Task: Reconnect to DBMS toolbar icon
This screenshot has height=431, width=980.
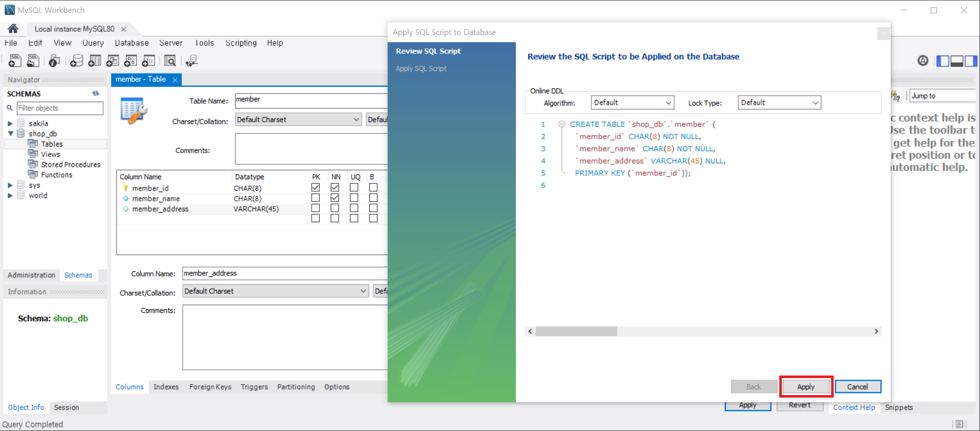Action: coord(191,61)
